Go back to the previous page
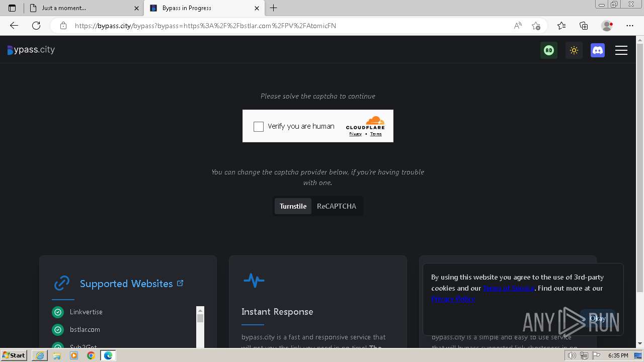The width and height of the screenshot is (644, 362). click(14, 26)
